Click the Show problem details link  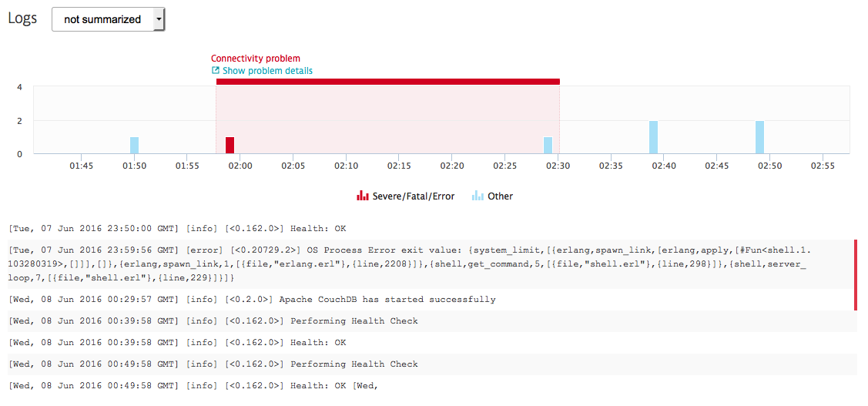(267, 71)
